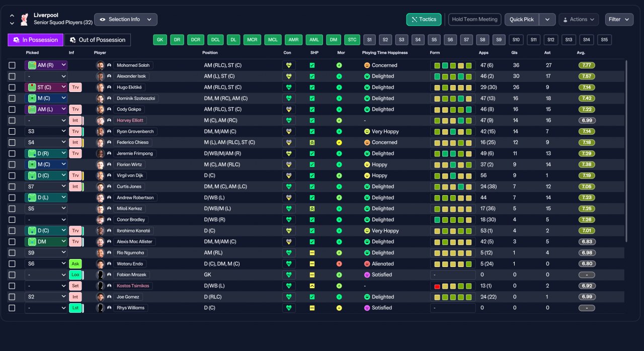644x351 pixels.
Task: Click Wataru Endo's red morale icon
Action: point(339,264)
